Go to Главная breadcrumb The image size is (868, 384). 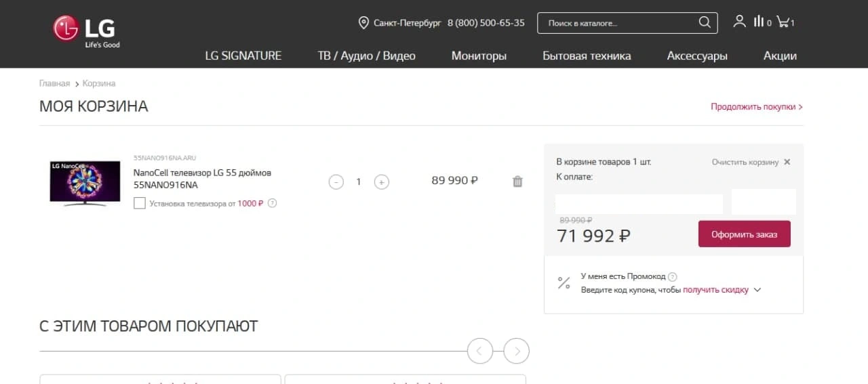point(54,83)
